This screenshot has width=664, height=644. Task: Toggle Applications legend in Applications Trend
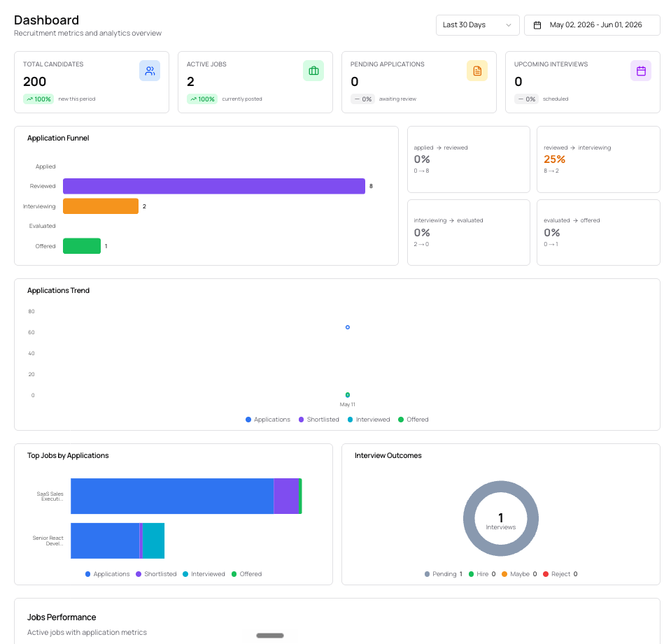(268, 420)
